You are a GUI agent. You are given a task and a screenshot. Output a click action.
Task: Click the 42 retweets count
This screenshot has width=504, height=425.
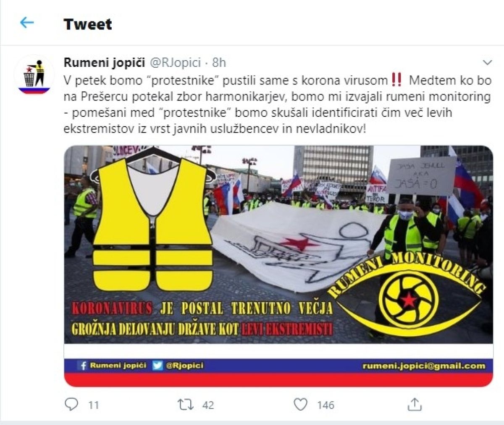point(208,405)
